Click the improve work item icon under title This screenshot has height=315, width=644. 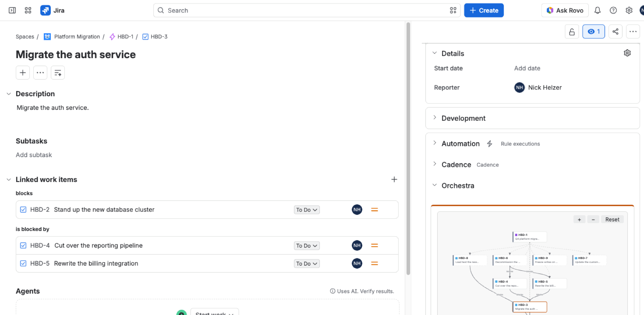tap(58, 73)
